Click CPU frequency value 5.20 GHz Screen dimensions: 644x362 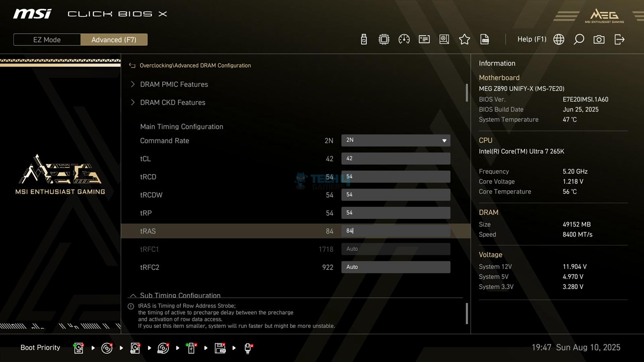pos(575,171)
